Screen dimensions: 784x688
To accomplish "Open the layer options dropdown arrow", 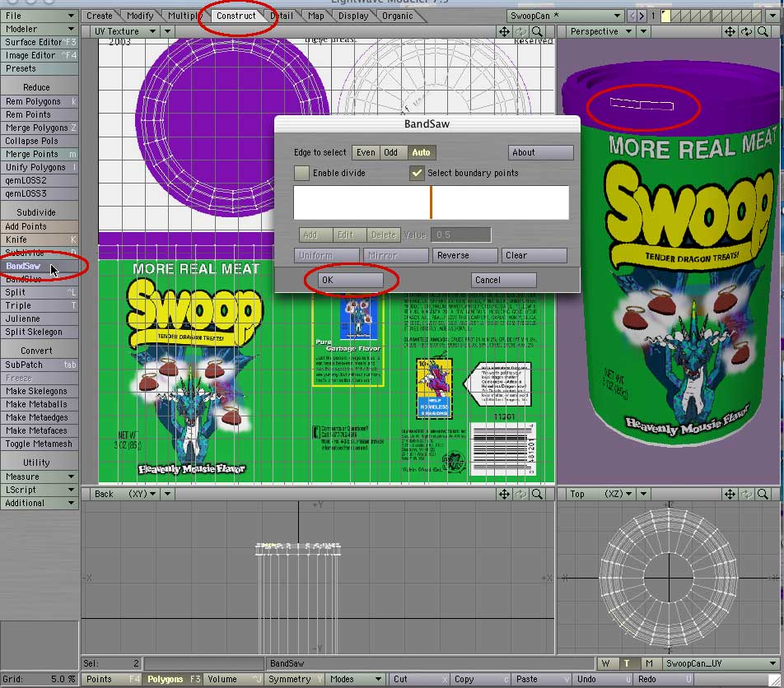I will [773, 16].
